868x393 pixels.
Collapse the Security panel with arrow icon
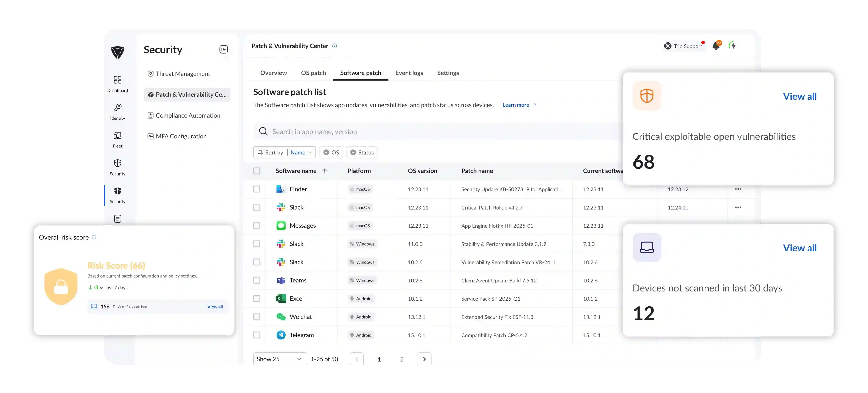(223, 49)
